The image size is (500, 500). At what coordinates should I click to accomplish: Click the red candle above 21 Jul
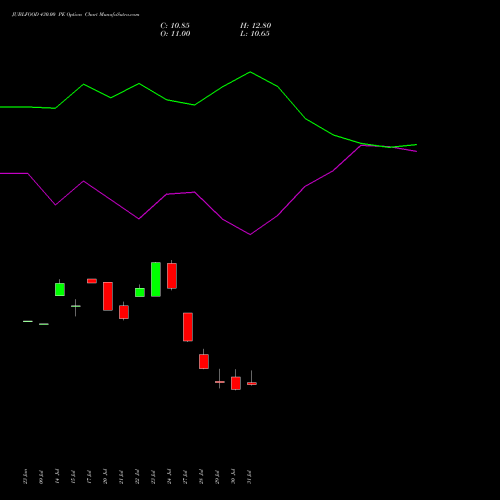coord(124,312)
